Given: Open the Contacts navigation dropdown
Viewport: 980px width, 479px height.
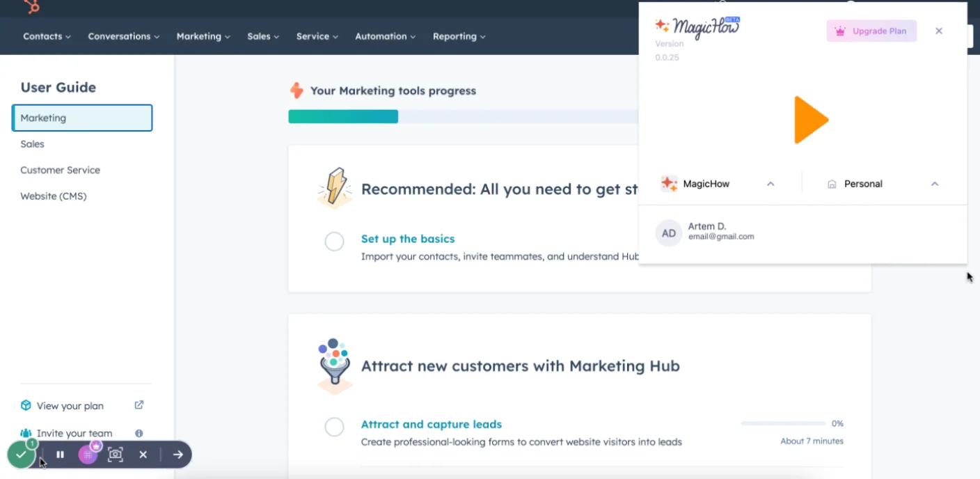Looking at the screenshot, I should pos(47,36).
